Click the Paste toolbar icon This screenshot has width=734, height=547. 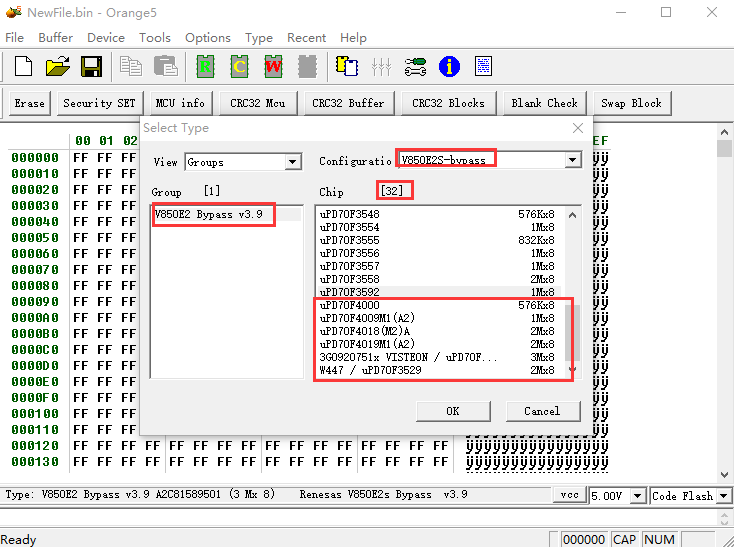166,66
